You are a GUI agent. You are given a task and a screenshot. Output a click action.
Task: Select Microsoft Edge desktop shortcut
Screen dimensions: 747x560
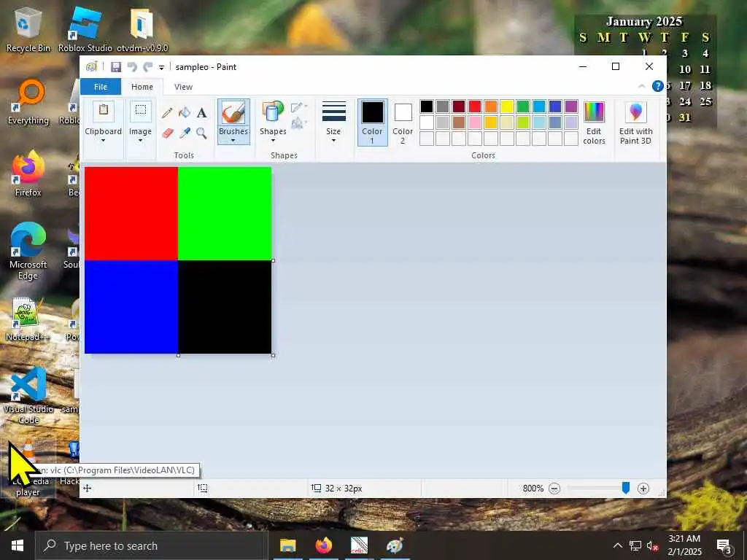[28, 251]
